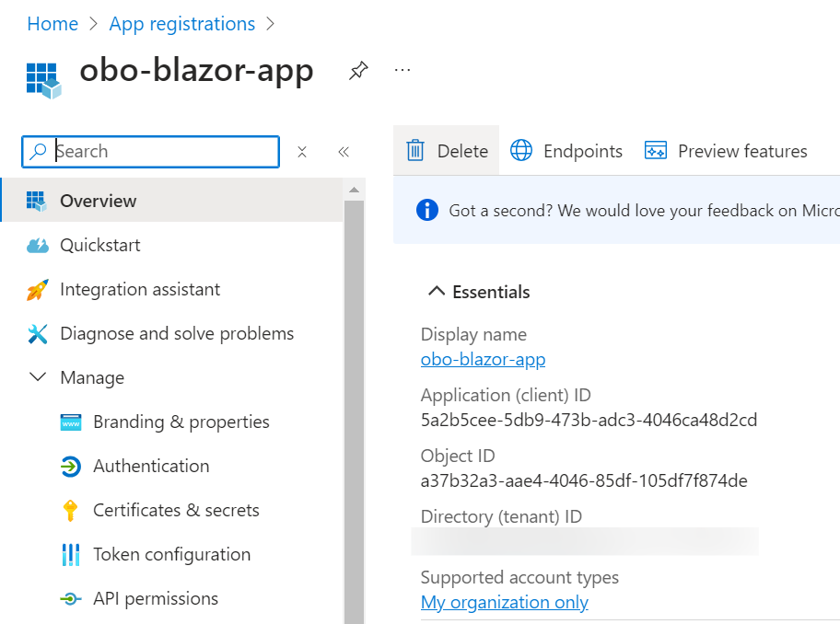The image size is (840, 624).
Task: Click the Overview grid icon in the sidebar
Action: click(37, 202)
